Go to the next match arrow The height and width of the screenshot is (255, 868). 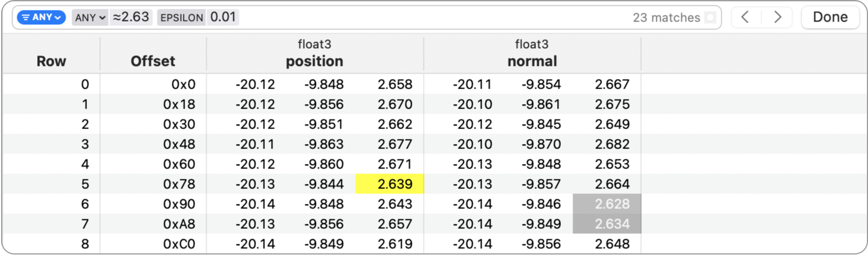point(778,17)
